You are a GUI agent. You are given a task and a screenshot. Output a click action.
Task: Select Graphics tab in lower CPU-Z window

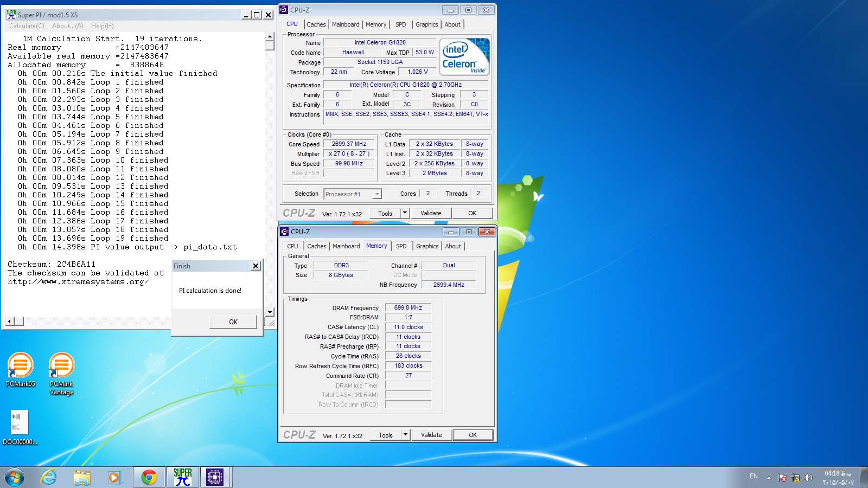point(427,246)
